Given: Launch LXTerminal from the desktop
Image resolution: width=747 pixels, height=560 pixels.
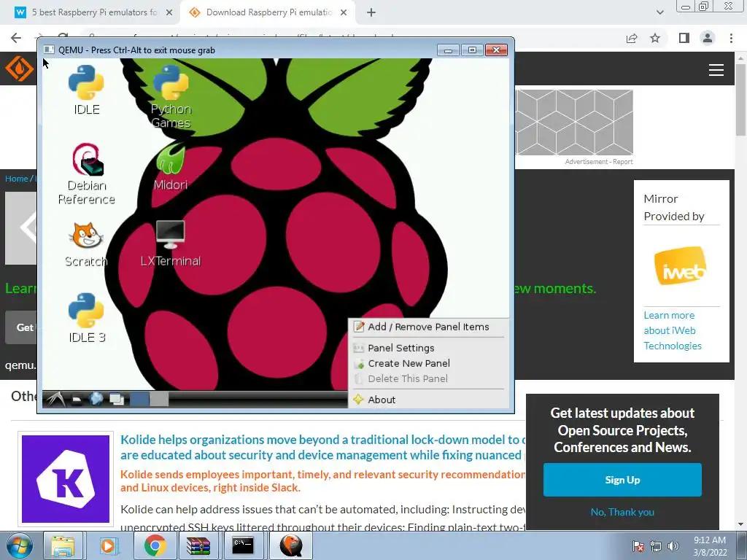Looking at the screenshot, I should click(x=171, y=244).
